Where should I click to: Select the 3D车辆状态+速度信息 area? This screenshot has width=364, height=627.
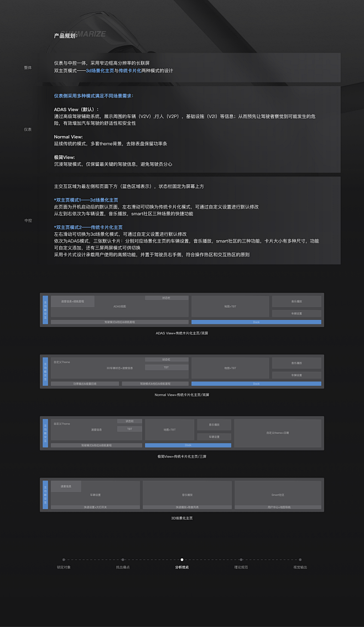(120, 368)
